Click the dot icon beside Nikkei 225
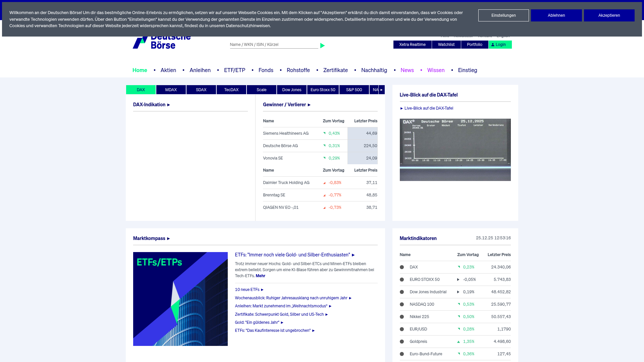The height and width of the screenshot is (362, 644). pos(402,317)
